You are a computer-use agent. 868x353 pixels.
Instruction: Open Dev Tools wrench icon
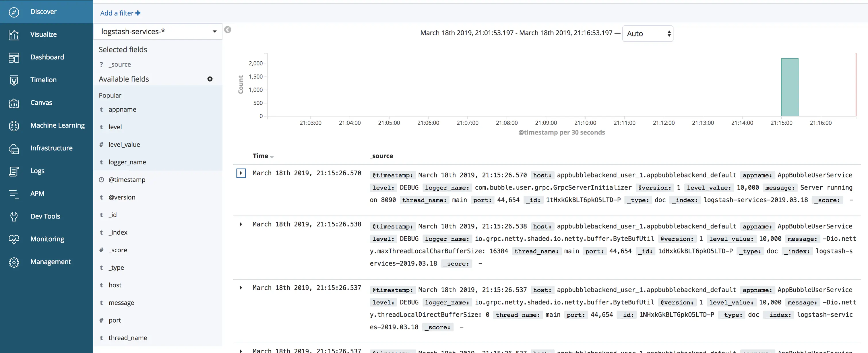tap(14, 217)
